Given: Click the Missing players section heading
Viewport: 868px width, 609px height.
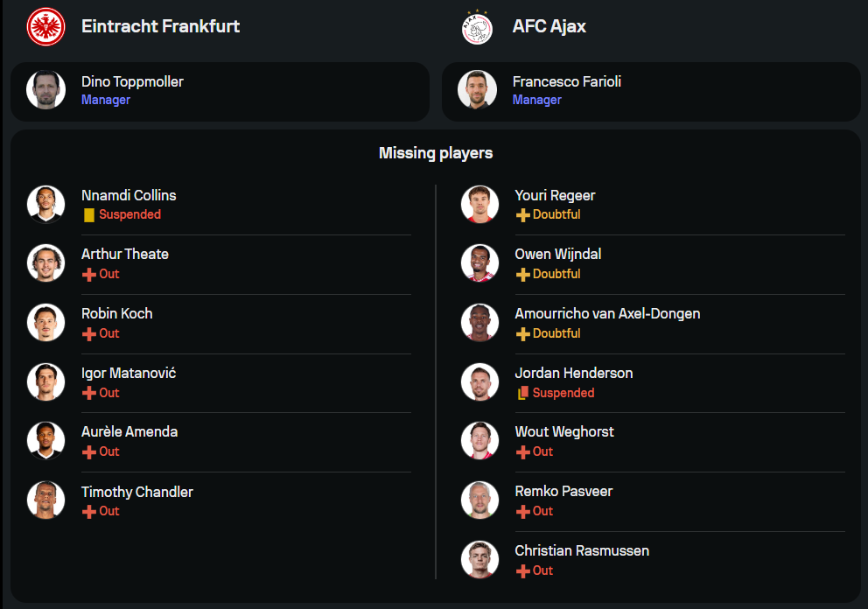Looking at the screenshot, I should click(436, 153).
